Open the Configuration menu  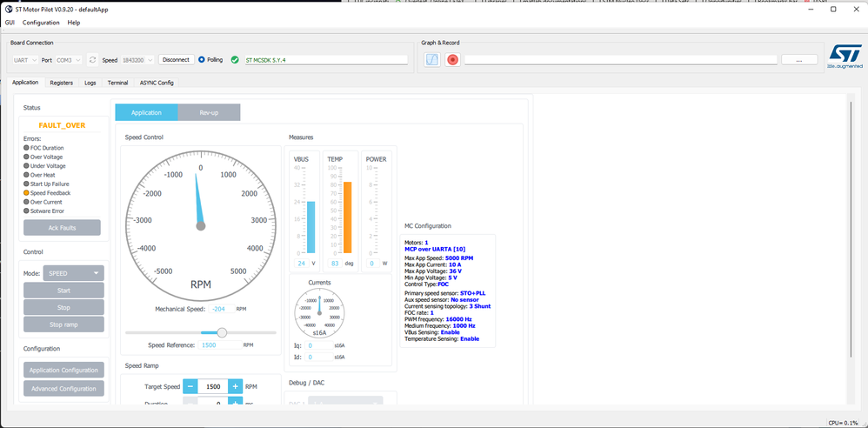pos(41,23)
